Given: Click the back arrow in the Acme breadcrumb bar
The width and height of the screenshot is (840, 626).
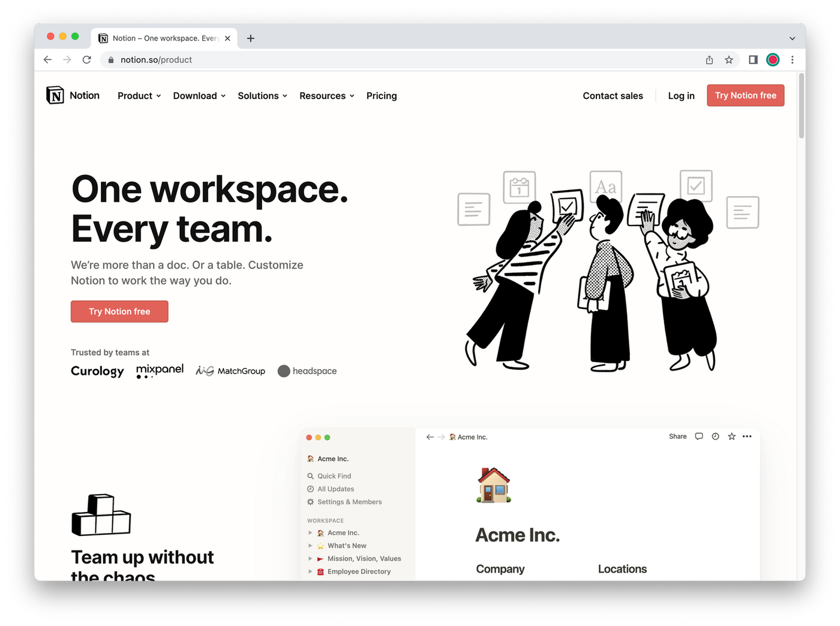Looking at the screenshot, I should [x=430, y=437].
